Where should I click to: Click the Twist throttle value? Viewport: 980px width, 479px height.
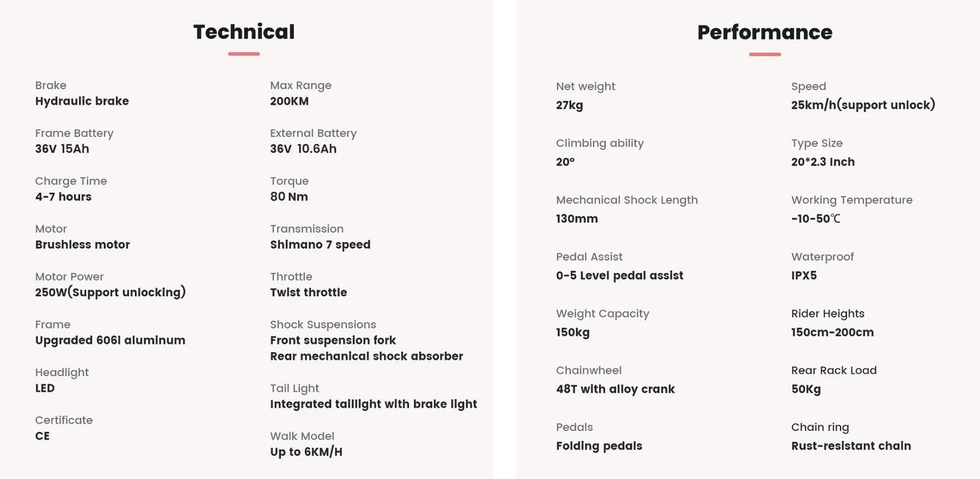308,292
